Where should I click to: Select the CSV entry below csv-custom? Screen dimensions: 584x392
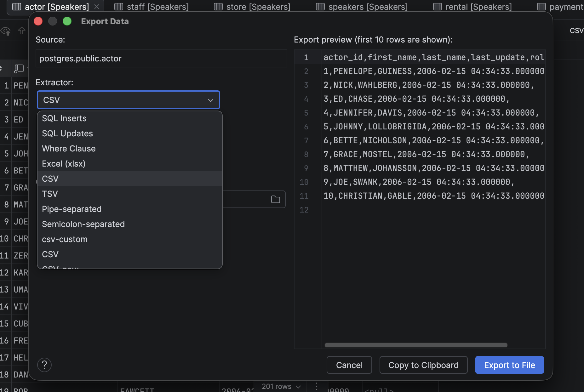pos(129,254)
